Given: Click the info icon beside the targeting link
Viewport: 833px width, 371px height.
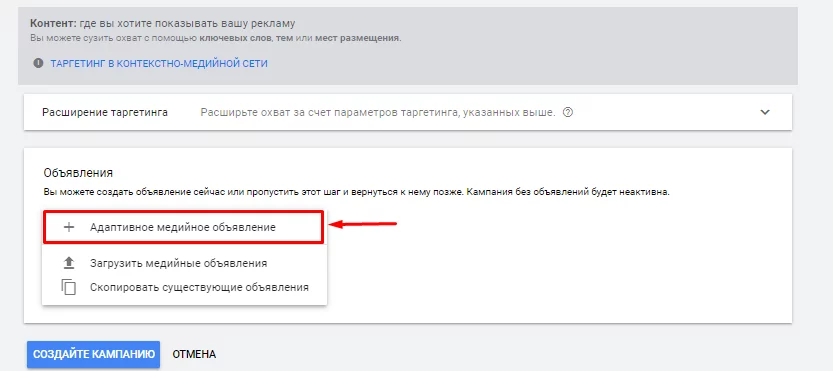Looking at the screenshot, I should tap(38, 63).
